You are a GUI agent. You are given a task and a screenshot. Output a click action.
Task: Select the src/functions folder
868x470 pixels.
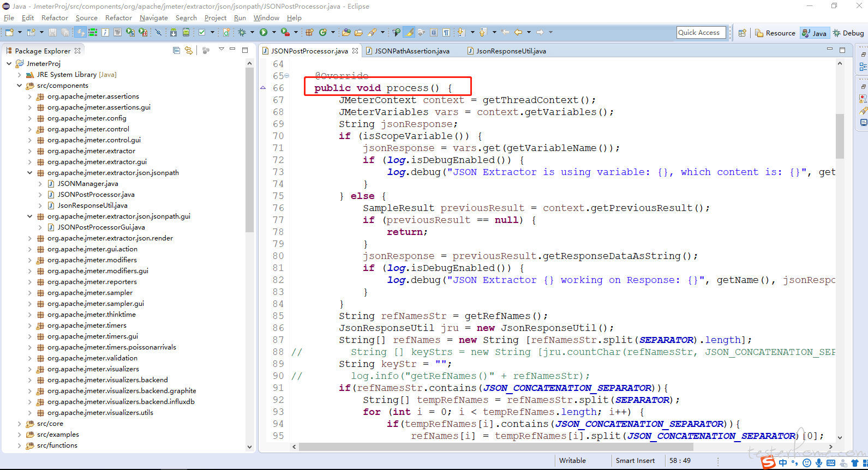57,445
